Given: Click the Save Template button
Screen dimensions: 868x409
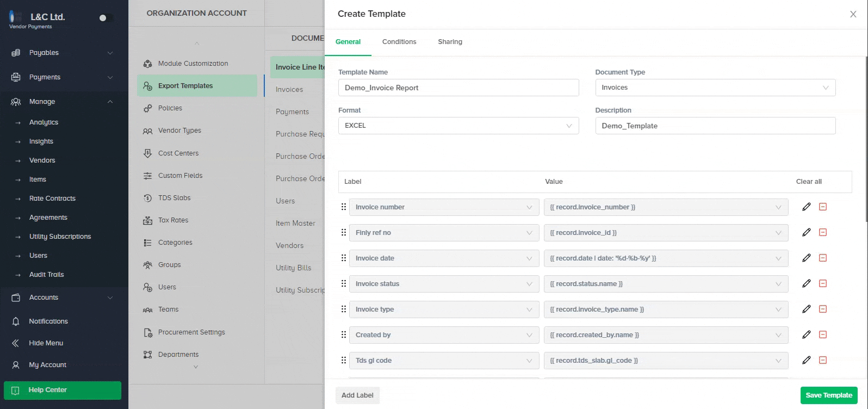Looking at the screenshot, I should point(829,395).
